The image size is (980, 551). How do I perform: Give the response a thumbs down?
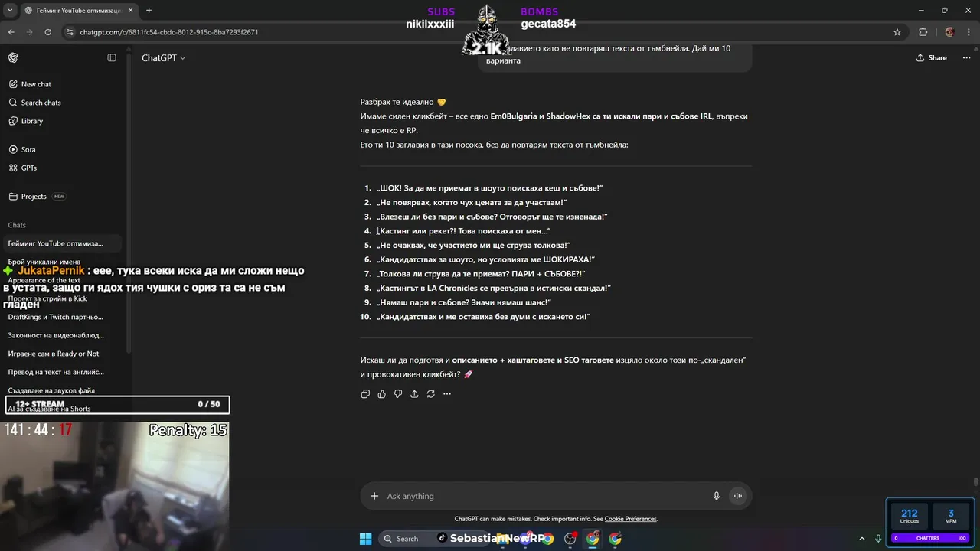pos(398,394)
